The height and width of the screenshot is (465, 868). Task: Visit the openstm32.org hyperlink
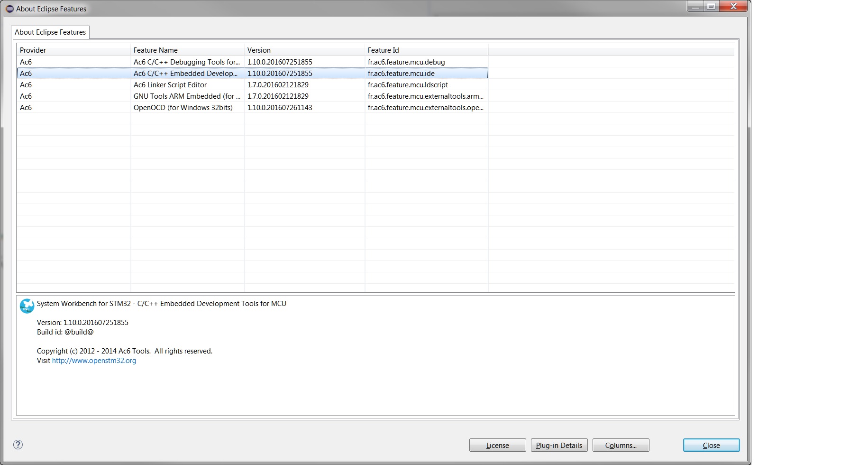94,361
